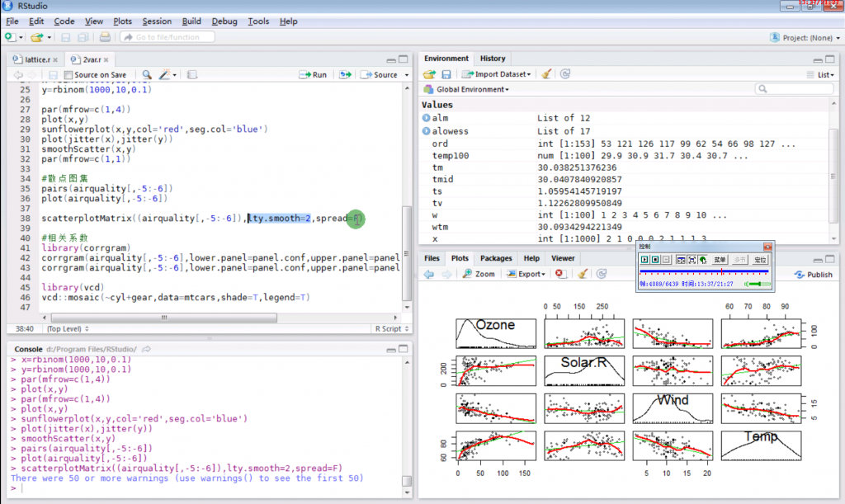Viewport: 845px width, 504px height.
Task: Switch to the History tab
Action: [x=493, y=58]
